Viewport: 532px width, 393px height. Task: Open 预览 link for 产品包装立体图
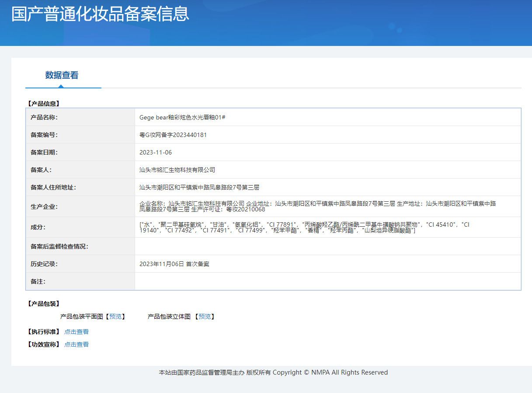(x=205, y=316)
